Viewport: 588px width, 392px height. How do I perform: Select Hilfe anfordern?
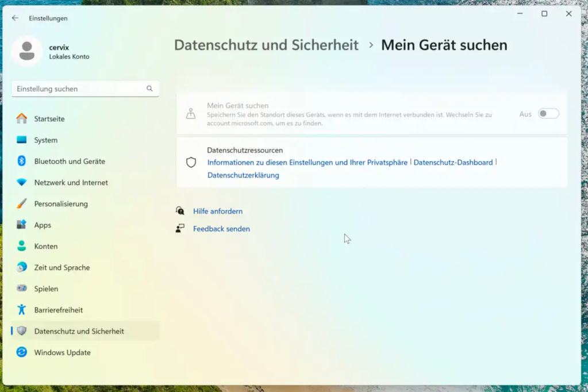[218, 211]
